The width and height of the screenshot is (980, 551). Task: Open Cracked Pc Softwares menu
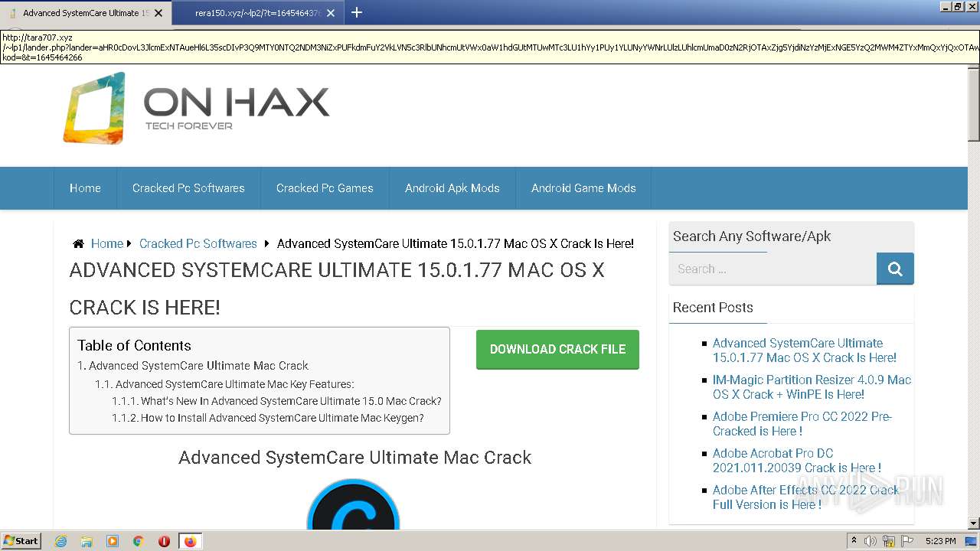(x=188, y=188)
